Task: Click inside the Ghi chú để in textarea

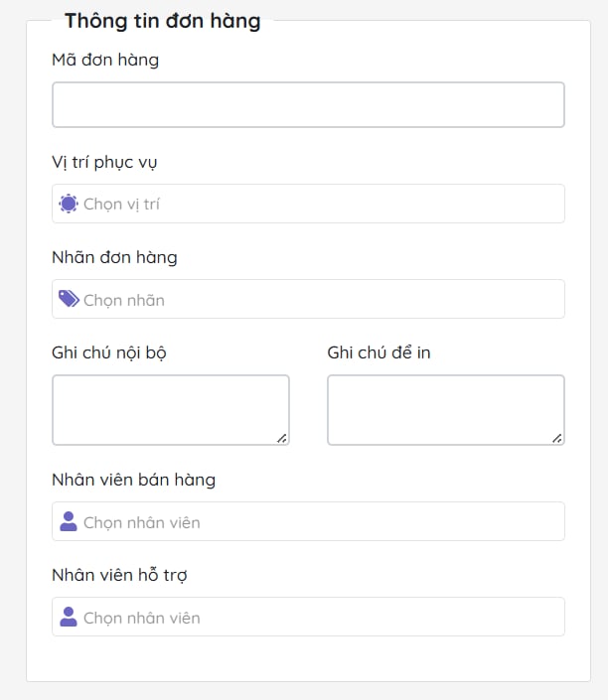Action: 444,408
